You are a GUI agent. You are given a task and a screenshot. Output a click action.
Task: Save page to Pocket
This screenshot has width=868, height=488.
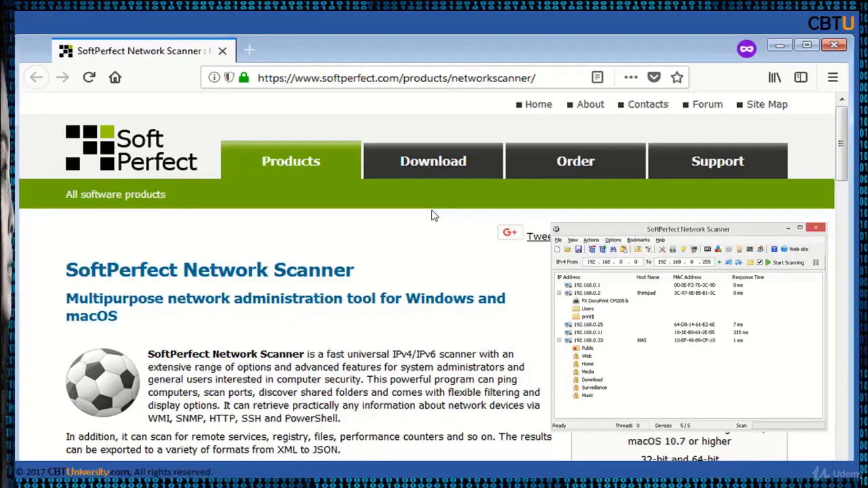(x=654, y=77)
